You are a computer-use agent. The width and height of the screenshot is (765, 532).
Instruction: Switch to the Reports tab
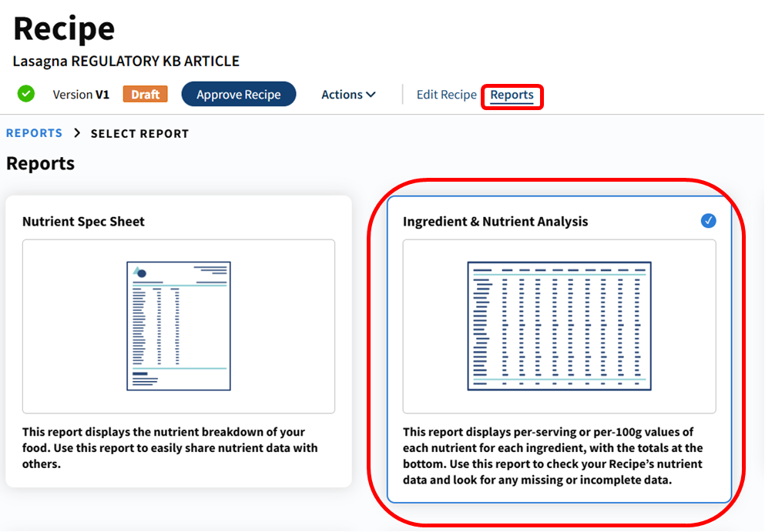(512, 95)
